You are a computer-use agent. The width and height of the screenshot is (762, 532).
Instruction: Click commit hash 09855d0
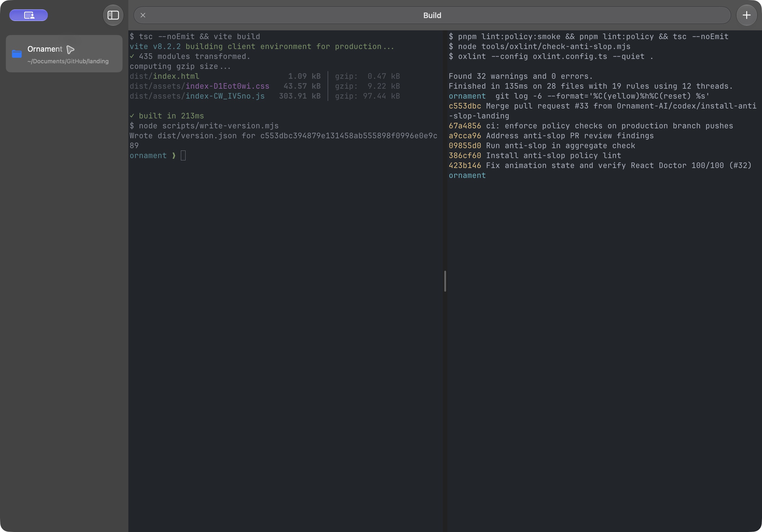click(x=465, y=146)
